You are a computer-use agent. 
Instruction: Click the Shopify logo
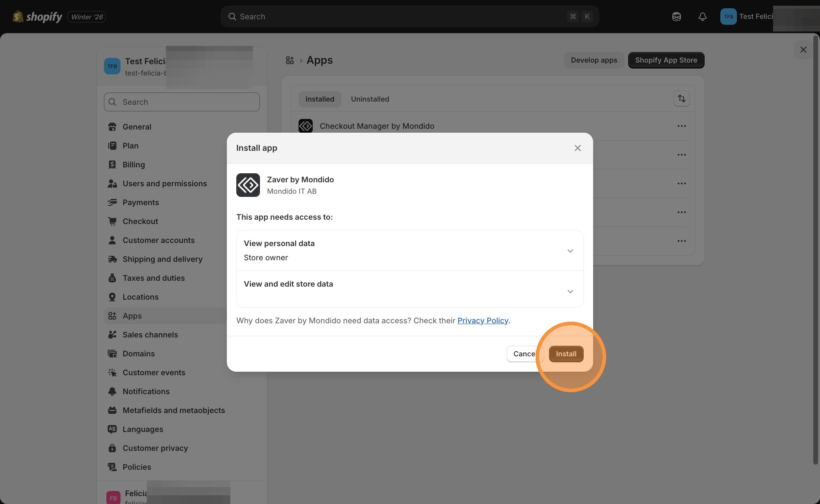[37, 17]
